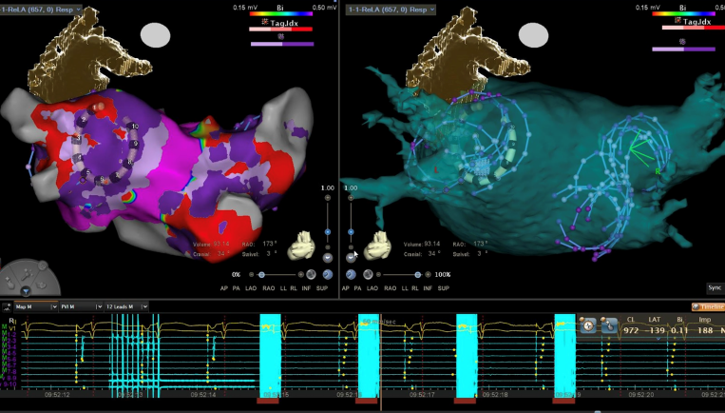This screenshot has width=725, height=413.
Task: Select INF view in left map pane
Action: (x=306, y=288)
